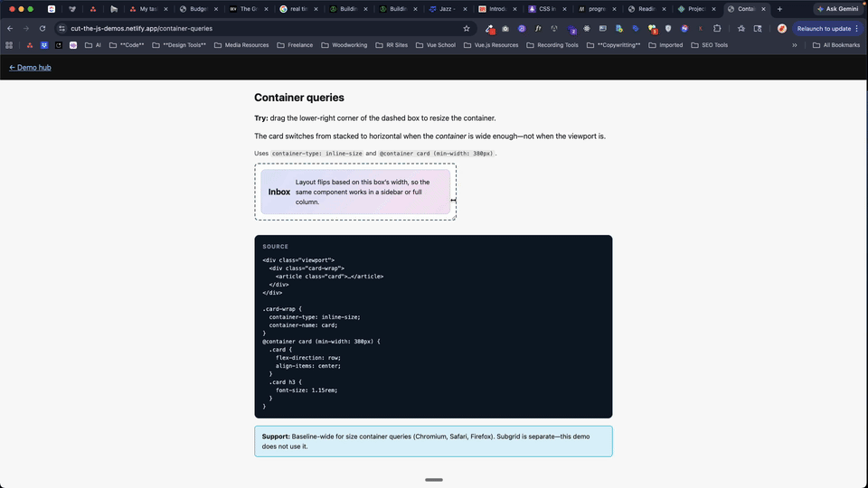Open the AI bookmarks folder

pos(93,45)
